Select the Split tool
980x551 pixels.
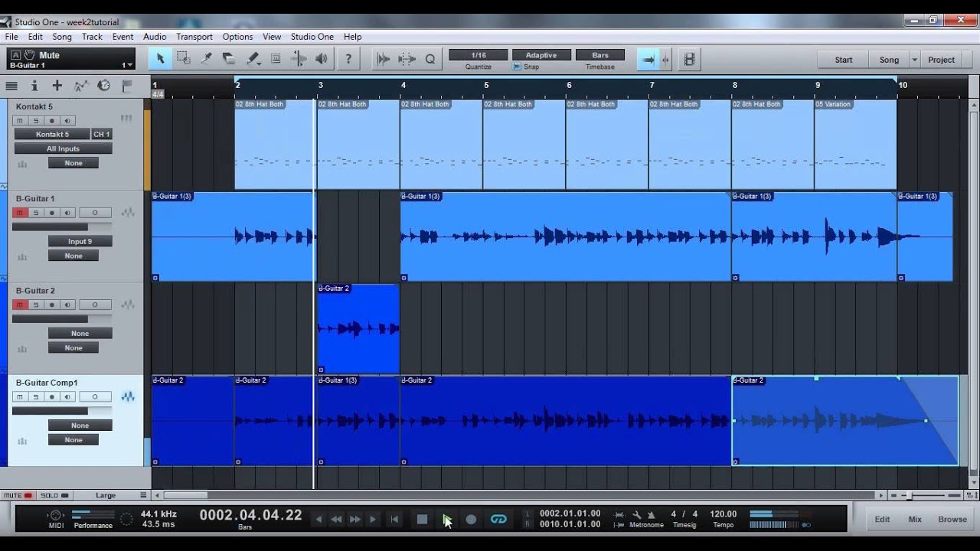pyautogui.click(x=207, y=58)
